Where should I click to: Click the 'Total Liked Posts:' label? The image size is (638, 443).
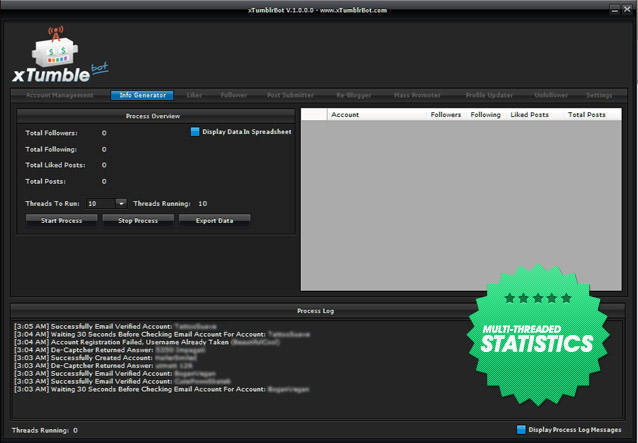click(x=55, y=165)
